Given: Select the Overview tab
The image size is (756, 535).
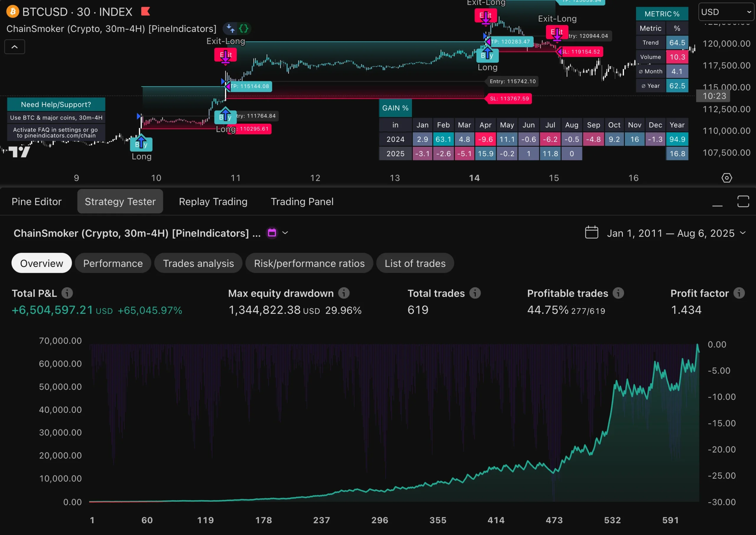Looking at the screenshot, I should [42, 263].
